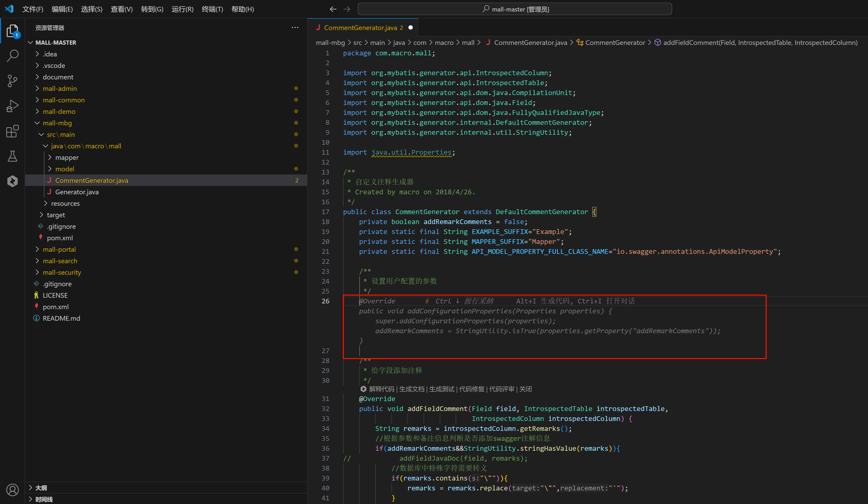Screen dimensions: 868x504
Task: Click 解释代码 inline action link
Action: coord(382,389)
